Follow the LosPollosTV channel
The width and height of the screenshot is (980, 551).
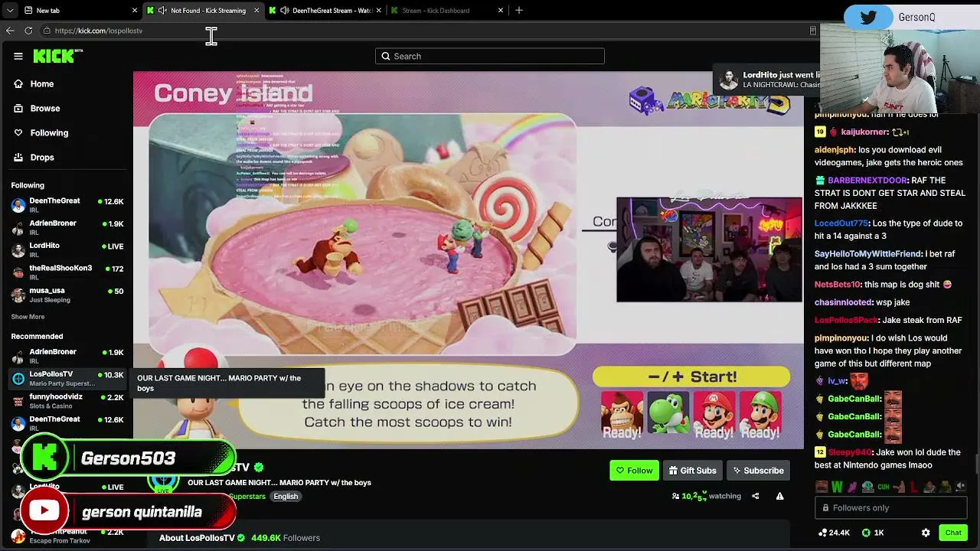[x=634, y=471]
